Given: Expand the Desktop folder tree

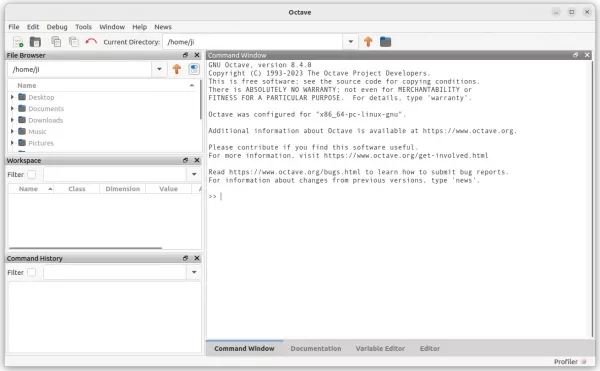Looking at the screenshot, I should (12, 97).
